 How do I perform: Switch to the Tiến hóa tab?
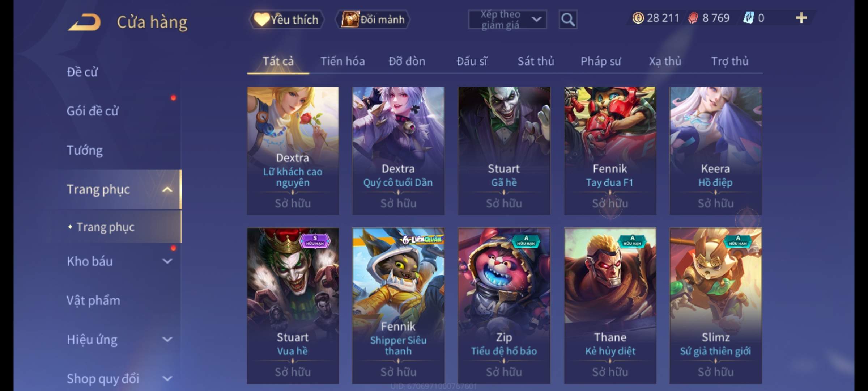[342, 61]
